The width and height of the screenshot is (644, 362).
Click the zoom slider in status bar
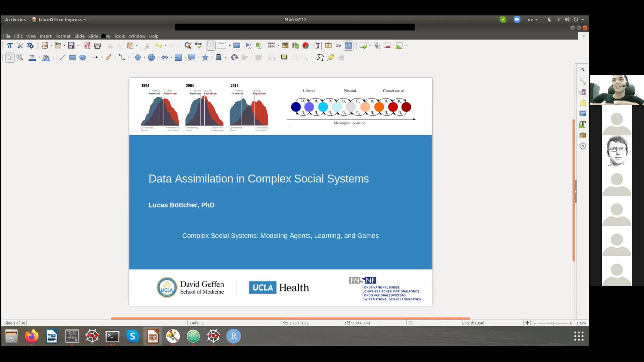(552, 323)
